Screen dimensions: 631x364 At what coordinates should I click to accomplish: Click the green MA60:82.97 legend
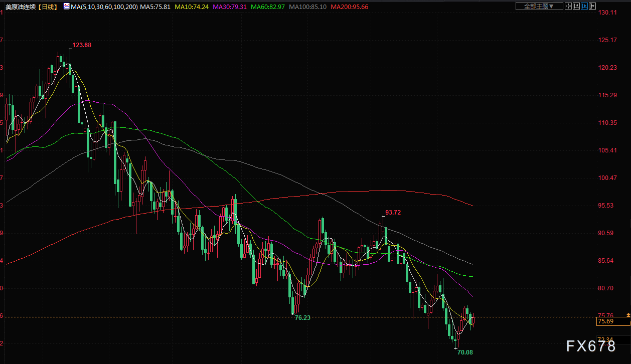coord(268,7)
